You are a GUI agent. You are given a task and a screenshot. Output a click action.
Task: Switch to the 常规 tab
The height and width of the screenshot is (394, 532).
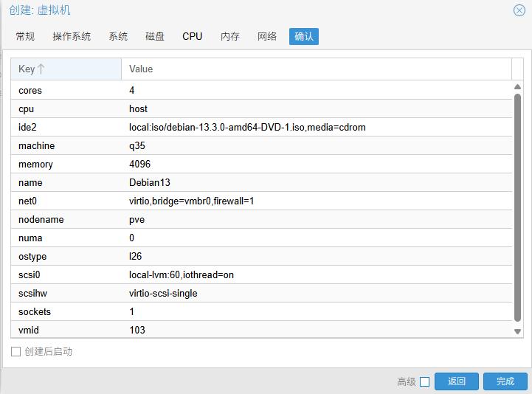pos(25,36)
